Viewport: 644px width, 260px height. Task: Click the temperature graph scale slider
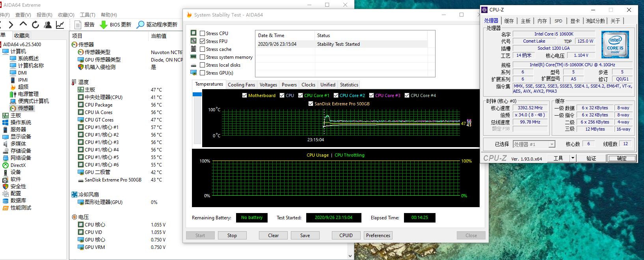197,94
